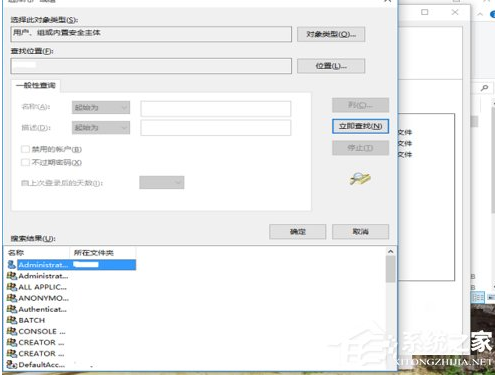Click the 位置(L)... button
Screen dimensions: 495x375
coord(331,66)
